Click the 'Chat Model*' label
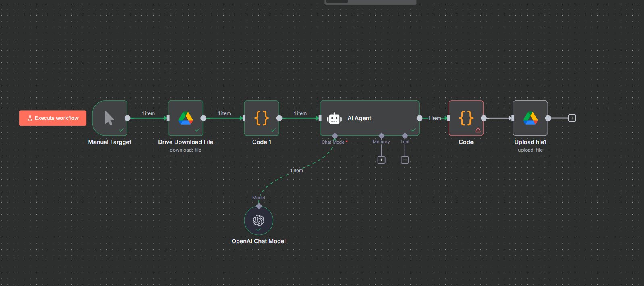This screenshot has width=644, height=286. click(x=334, y=142)
